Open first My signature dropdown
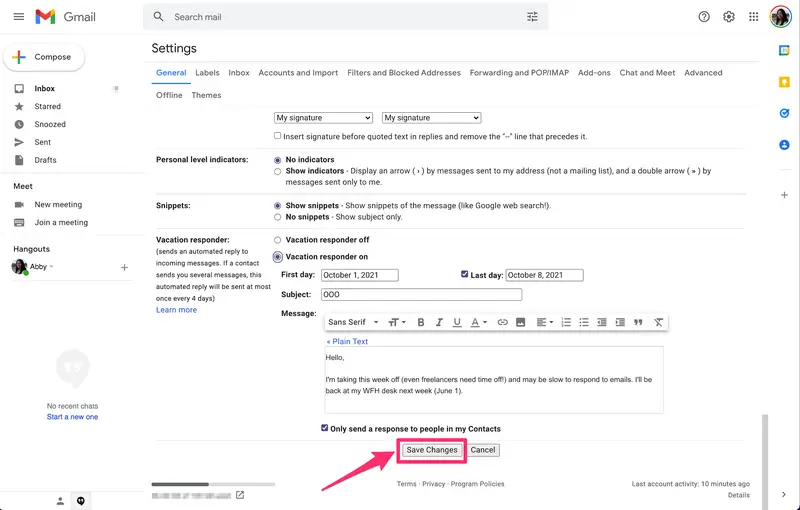 point(323,118)
